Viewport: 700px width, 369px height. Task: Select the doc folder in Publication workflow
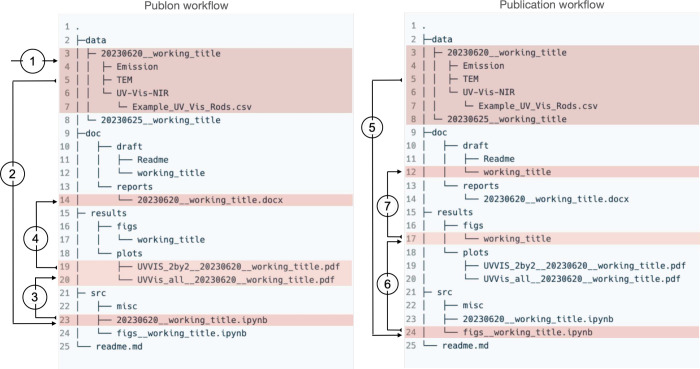[x=439, y=133]
